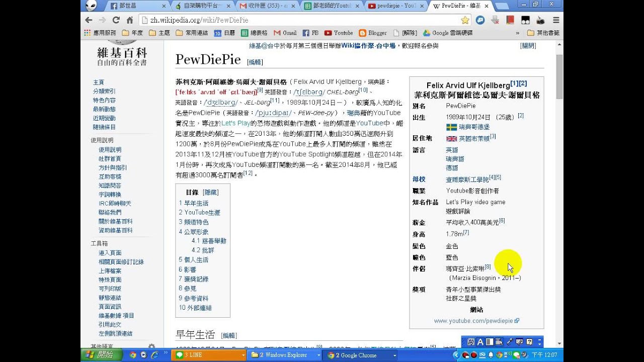Screen dimensions: 644x362
Task: Reload the Wikipedia page
Action: 116,20
